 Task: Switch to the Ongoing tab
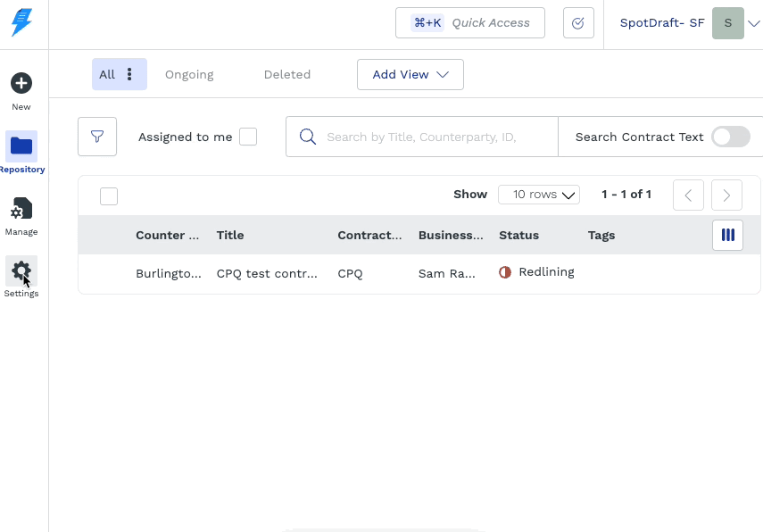coord(189,74)
